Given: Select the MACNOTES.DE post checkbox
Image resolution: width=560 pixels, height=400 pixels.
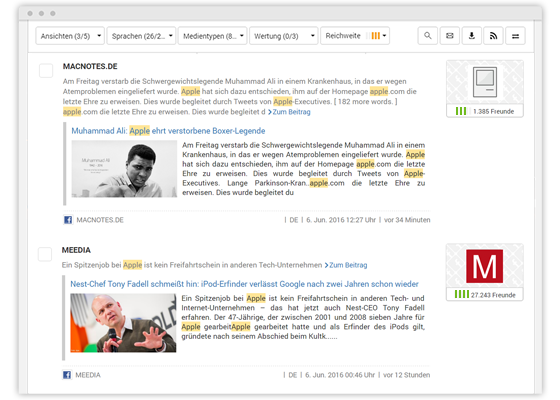Looking at the screenshot, I should (x=46, y=70).
